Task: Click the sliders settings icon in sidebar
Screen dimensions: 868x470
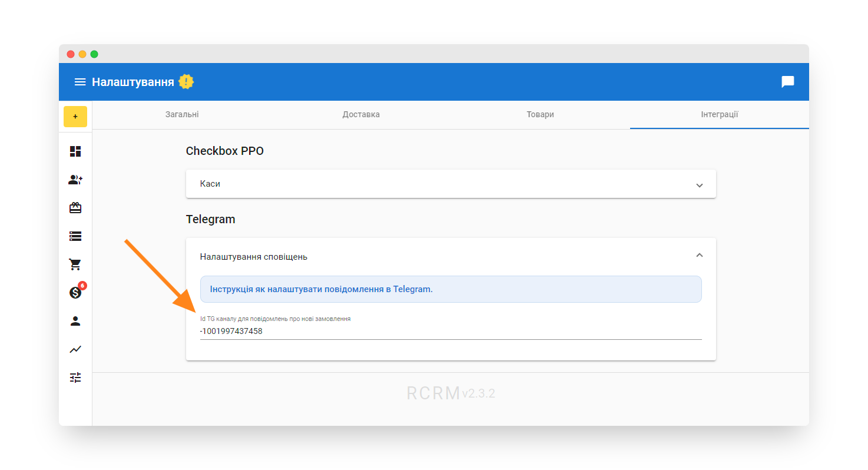Action: (75, 378)
